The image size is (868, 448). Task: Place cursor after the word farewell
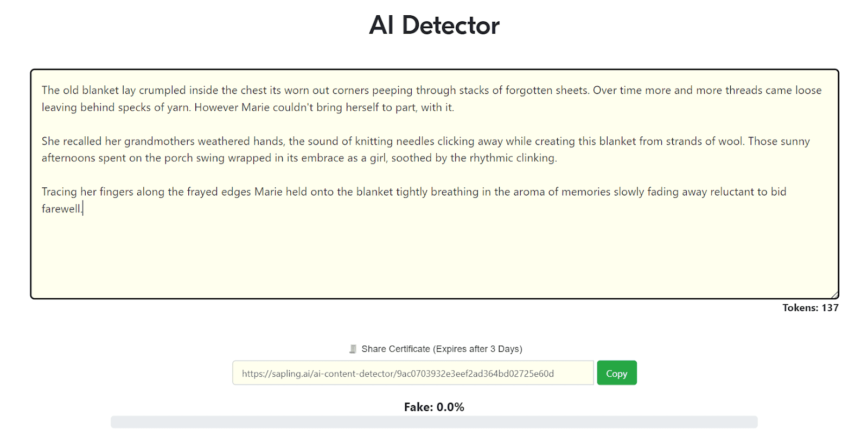pos(82,209)
